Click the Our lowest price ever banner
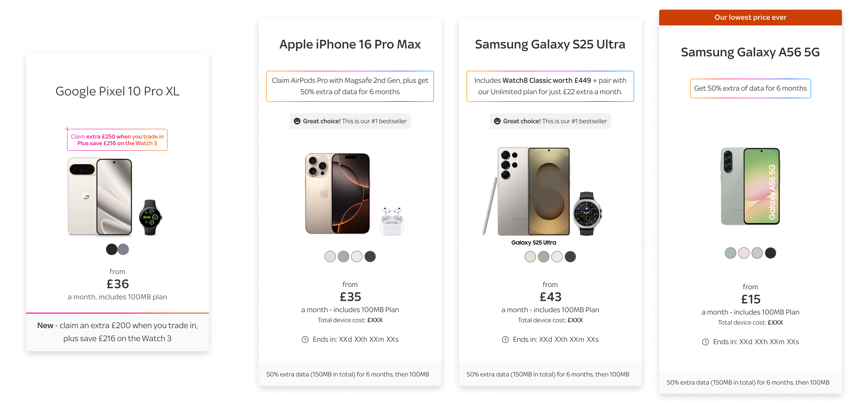868x404 pixels. click(750, 17)
